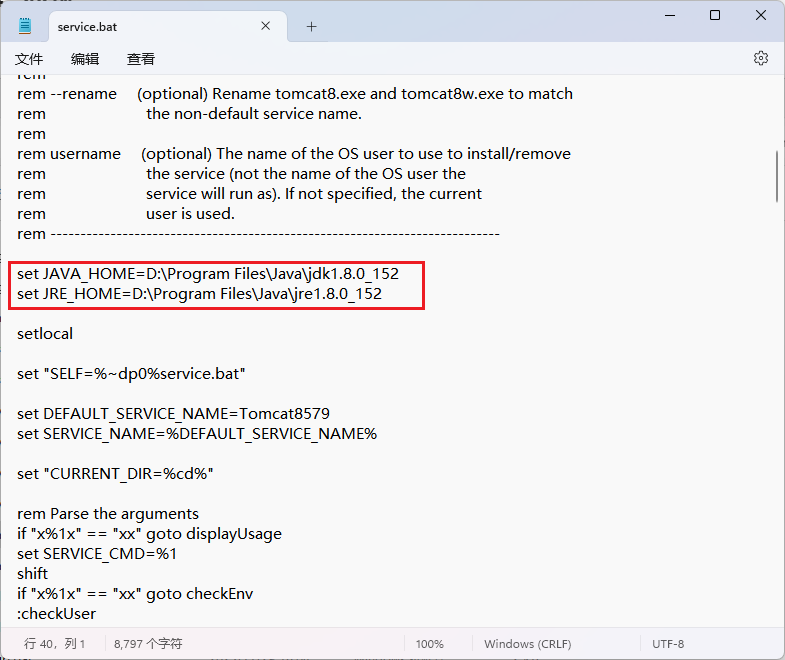Open Notepad settings gear icon
This screenshot has width=785, height=660.
pos(760,58)
